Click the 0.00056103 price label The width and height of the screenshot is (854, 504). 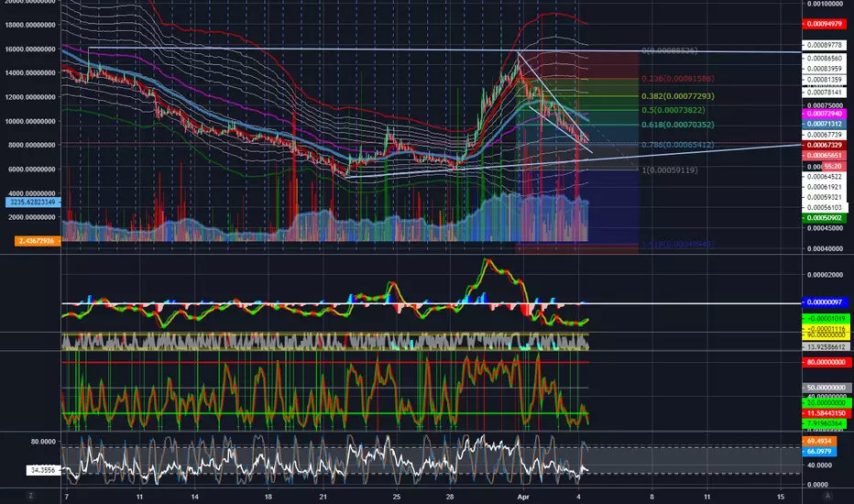[x=825, y=208]
